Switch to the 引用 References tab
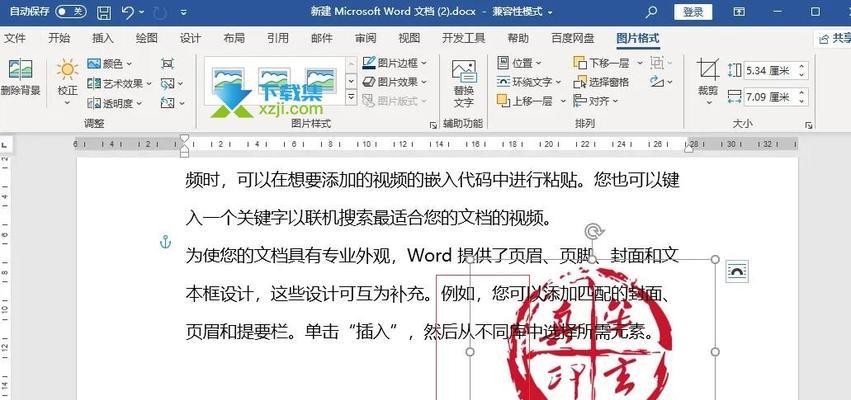This screenshot has width=851, height=400. [x=278, y=38]
